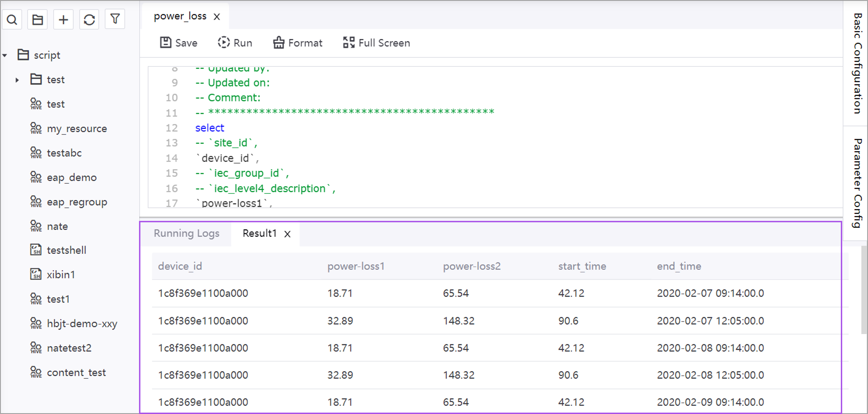
Task: Close the power_loss editor tab
Action: click(x=217, y=17)
